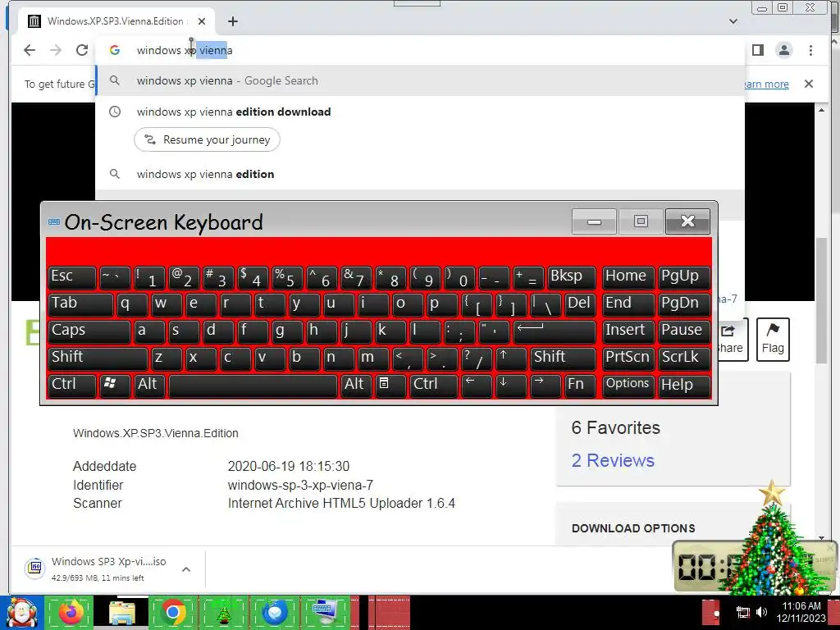The image size is (840, 630).
Task: Open On-Screen Keyboard taskbar icon
Action: tap(325, 613)
